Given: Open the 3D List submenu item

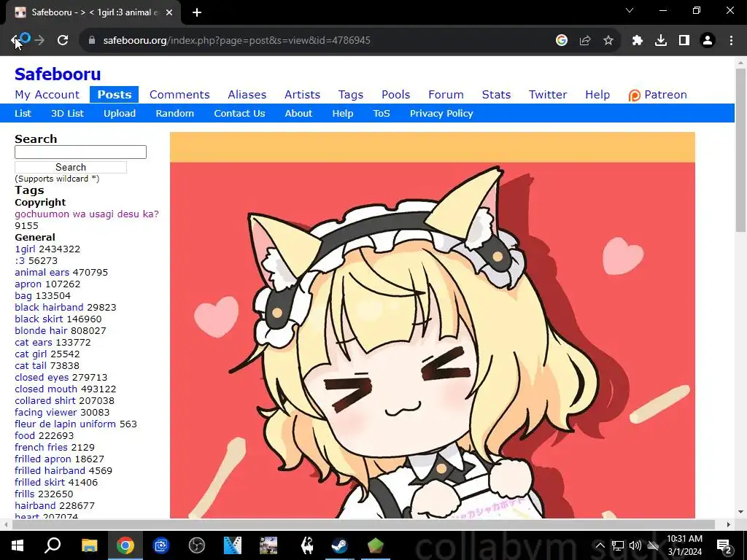Looking at the screenshot, I should point(67,113).
